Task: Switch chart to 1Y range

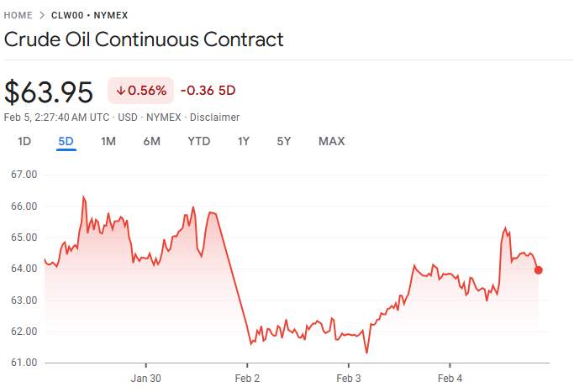Action: pyautogui.click(x=244, y=141)
